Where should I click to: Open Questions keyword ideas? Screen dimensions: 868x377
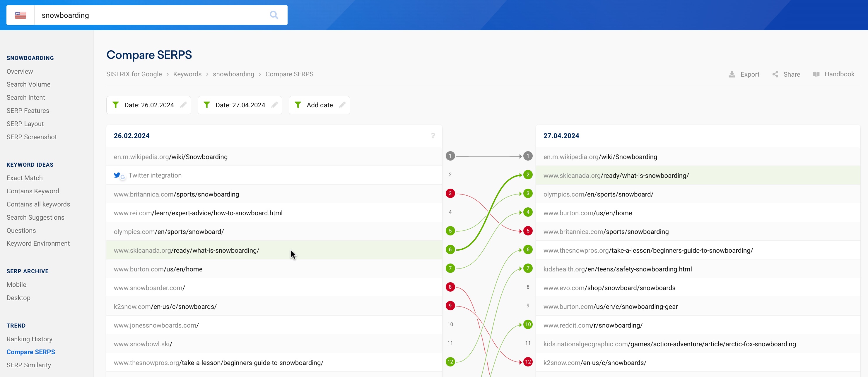(21, 230)
